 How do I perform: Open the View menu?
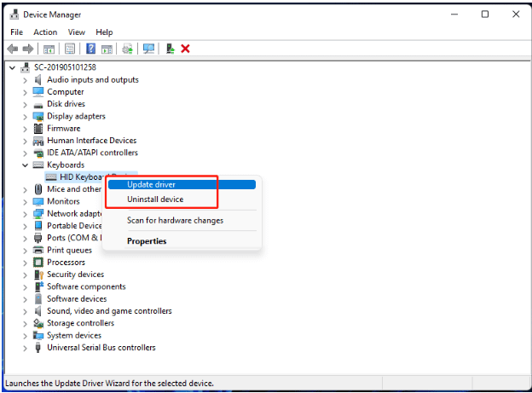click(x=77, y=32)
